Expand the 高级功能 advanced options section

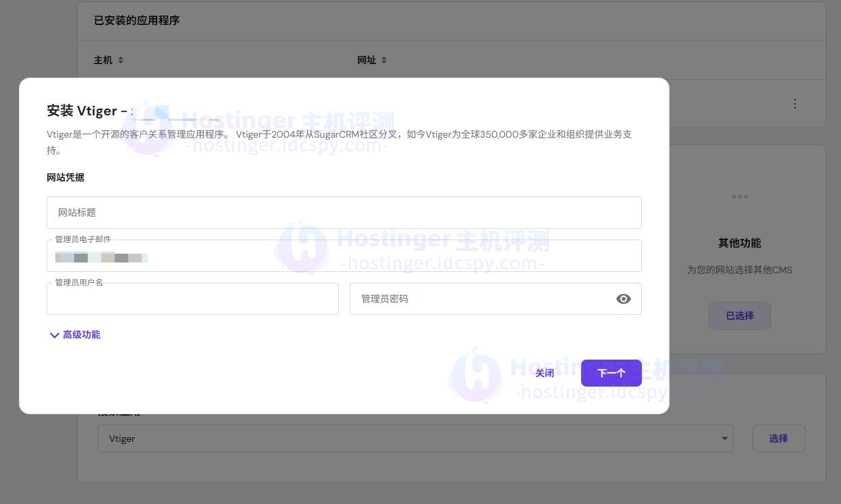pos(81,335)
